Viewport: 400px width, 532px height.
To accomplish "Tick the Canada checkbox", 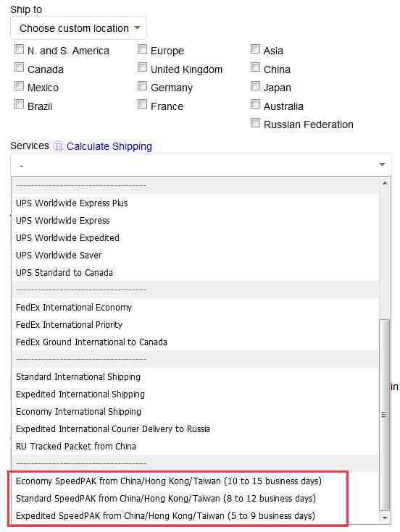I will [x=19, y=67].
